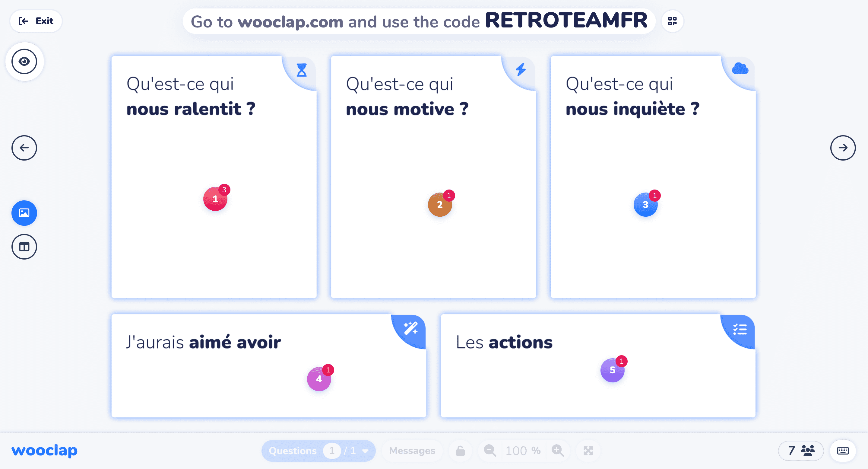
Task: Navigate to previous slide using left arrow
Action: coord(24,148)
